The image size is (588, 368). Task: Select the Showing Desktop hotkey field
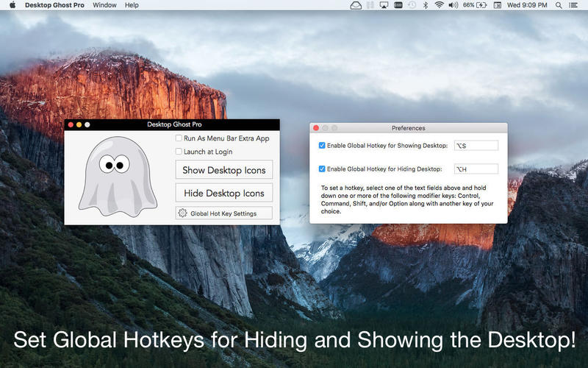(x=476, y=146)
